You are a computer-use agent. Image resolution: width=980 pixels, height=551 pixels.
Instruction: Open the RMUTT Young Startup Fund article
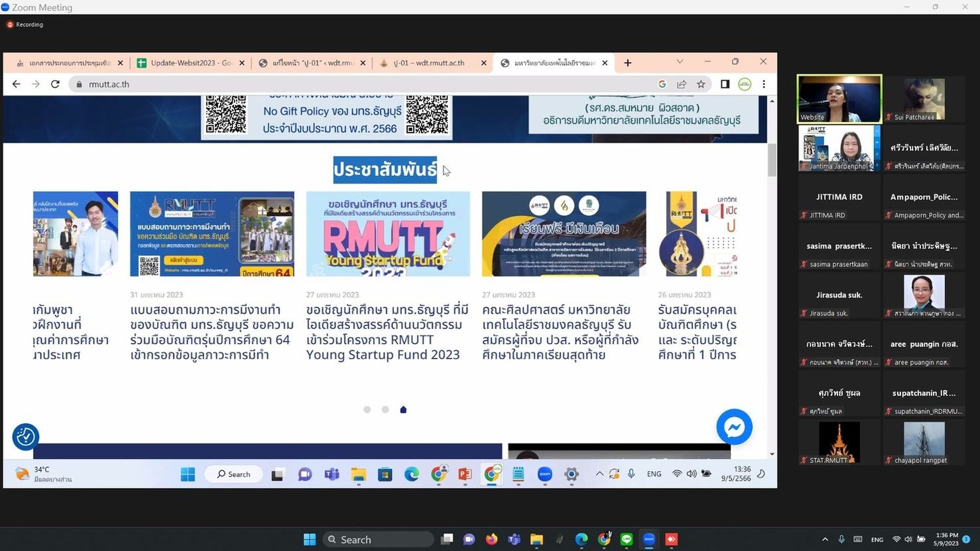tap(387, 332)
